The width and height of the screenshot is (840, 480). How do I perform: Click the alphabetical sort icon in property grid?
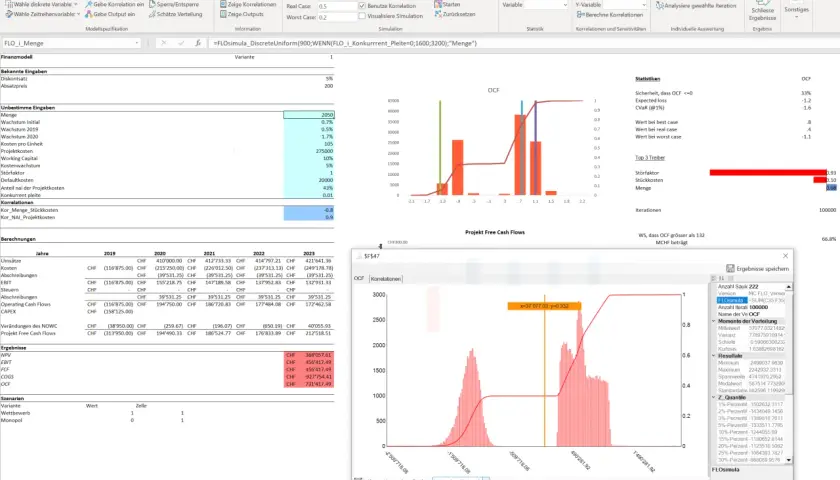point(721,278)
